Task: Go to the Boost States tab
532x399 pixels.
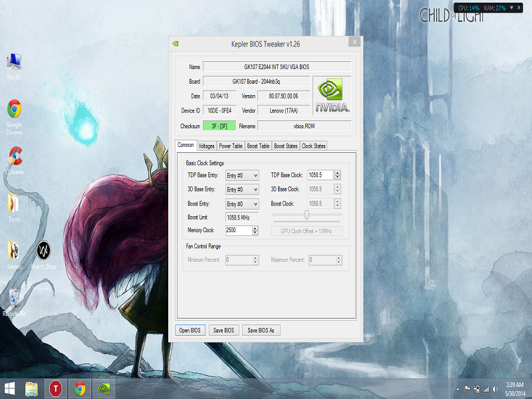Action: 286,146
